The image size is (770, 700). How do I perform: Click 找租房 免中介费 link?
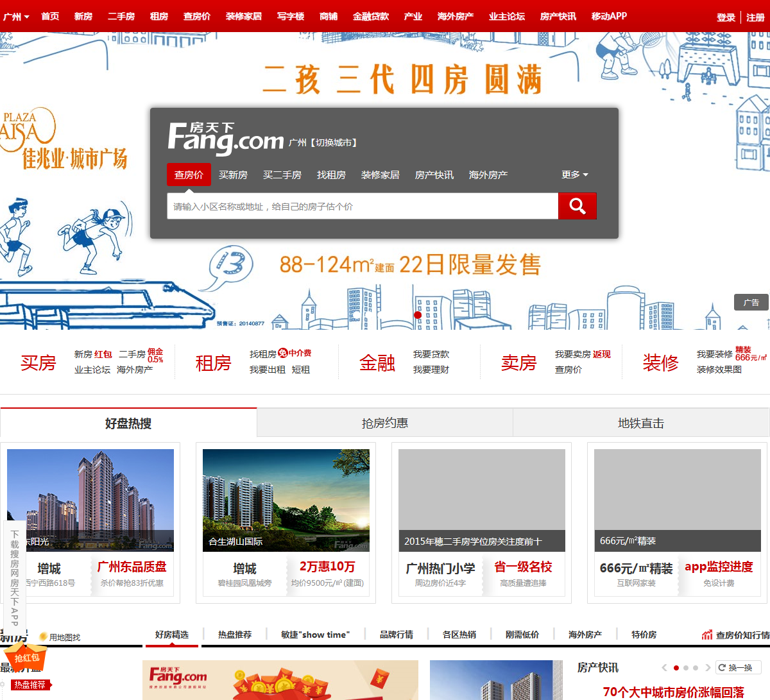(x=280, y=354)
